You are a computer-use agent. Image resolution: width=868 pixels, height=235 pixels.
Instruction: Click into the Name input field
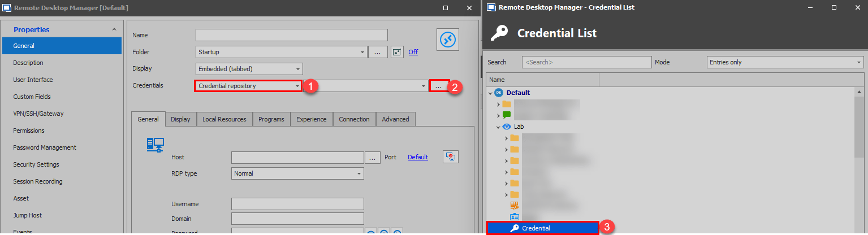[292, 35]
